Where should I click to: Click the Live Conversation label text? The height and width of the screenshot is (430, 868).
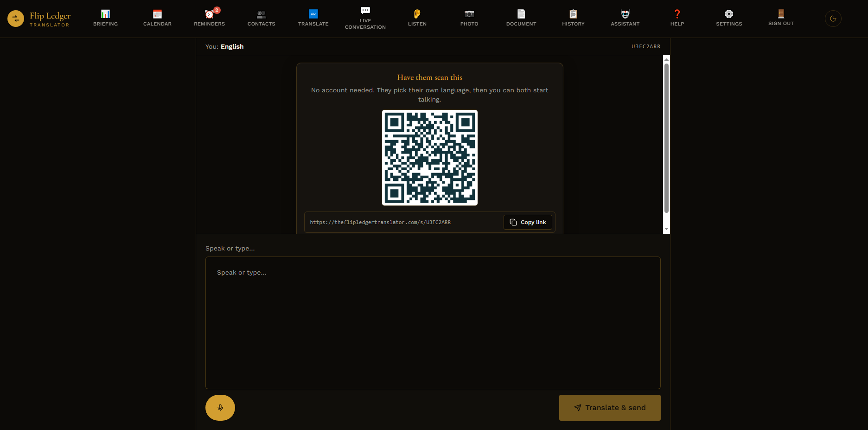point(365,24)
